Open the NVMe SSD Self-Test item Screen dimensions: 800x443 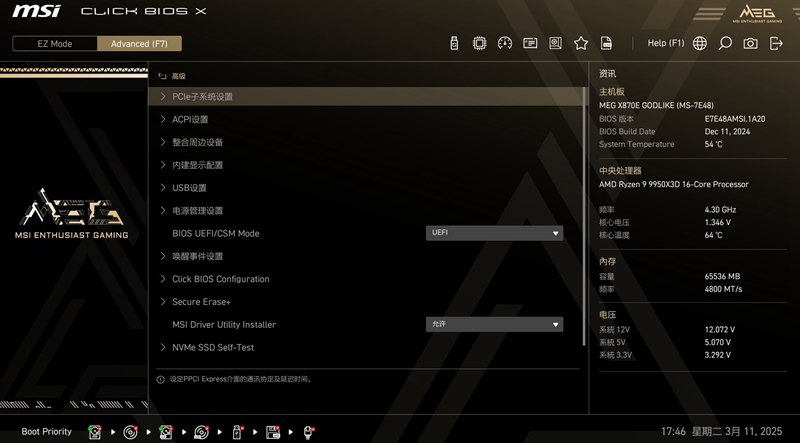[x=212, y=348]
